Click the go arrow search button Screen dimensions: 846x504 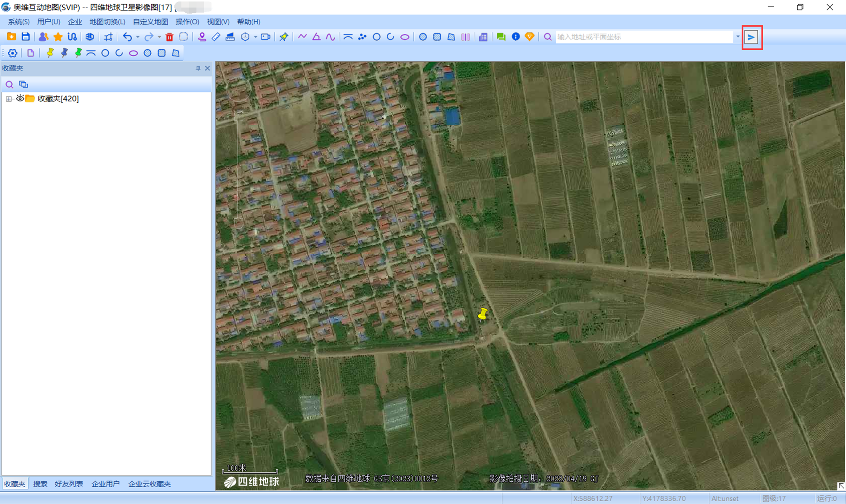[751, 37]
